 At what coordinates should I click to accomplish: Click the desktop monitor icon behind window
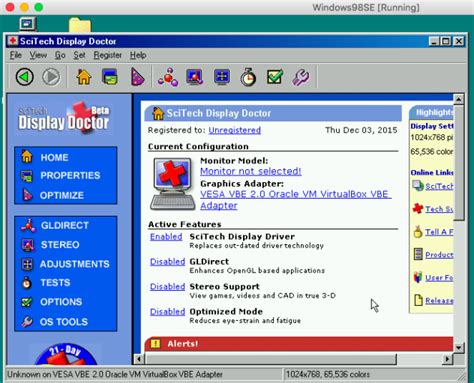[27, 24]
